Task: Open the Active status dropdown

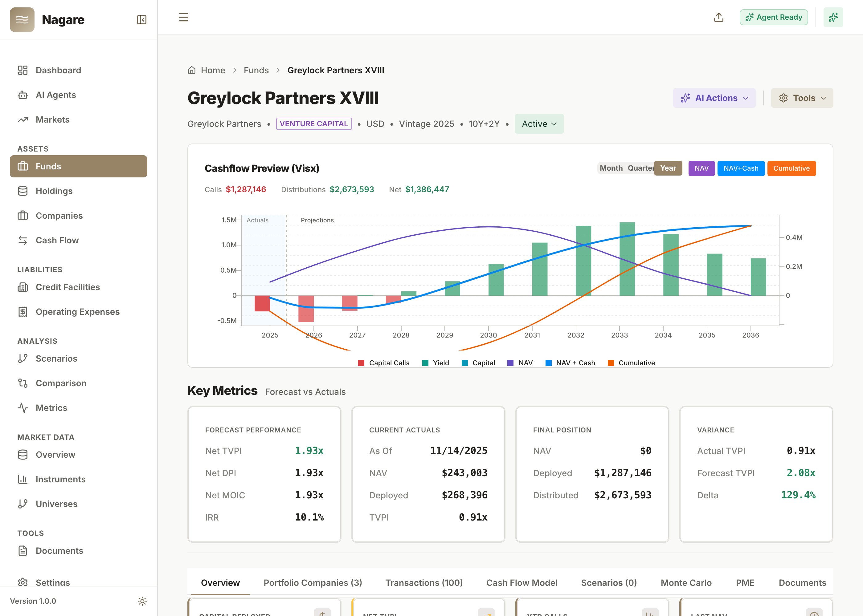Action: pos(539,124)
